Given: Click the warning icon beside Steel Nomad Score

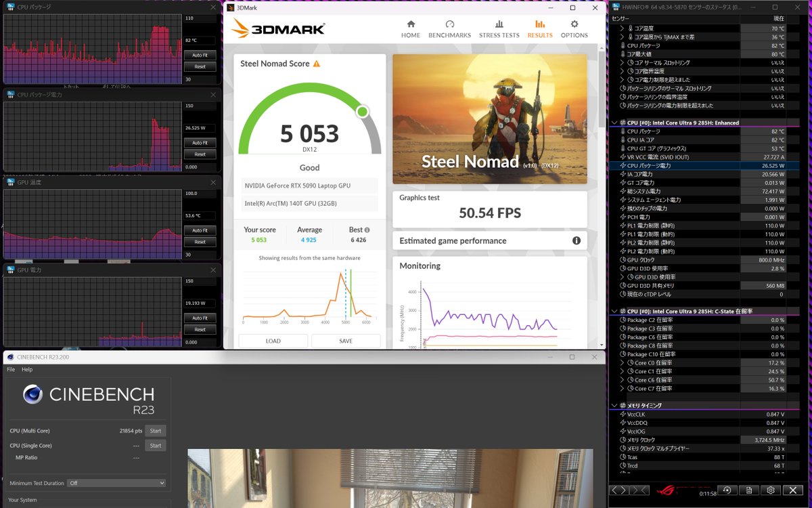Looking at the screenshot, I should point(316,64).
